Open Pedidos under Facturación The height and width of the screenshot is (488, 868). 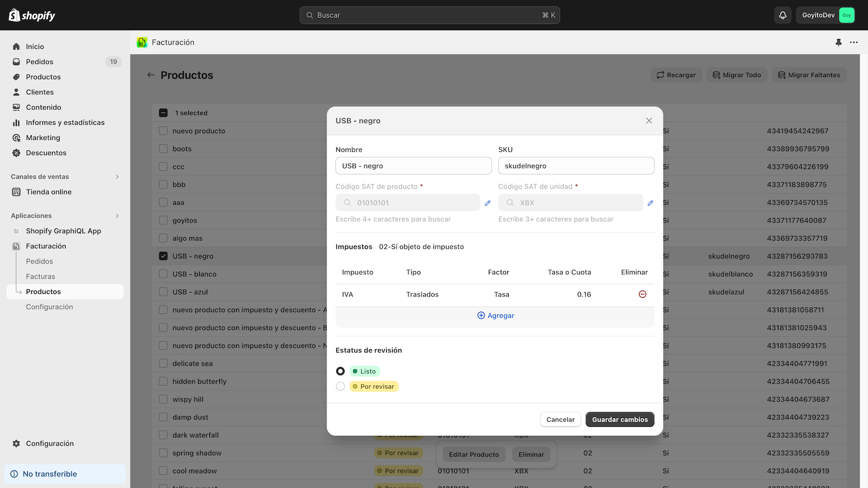point(40,261)
